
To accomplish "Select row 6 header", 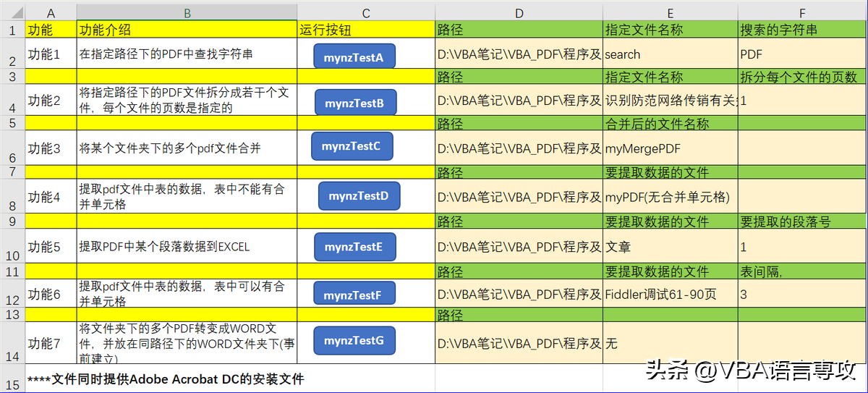I will coord(12,148).
